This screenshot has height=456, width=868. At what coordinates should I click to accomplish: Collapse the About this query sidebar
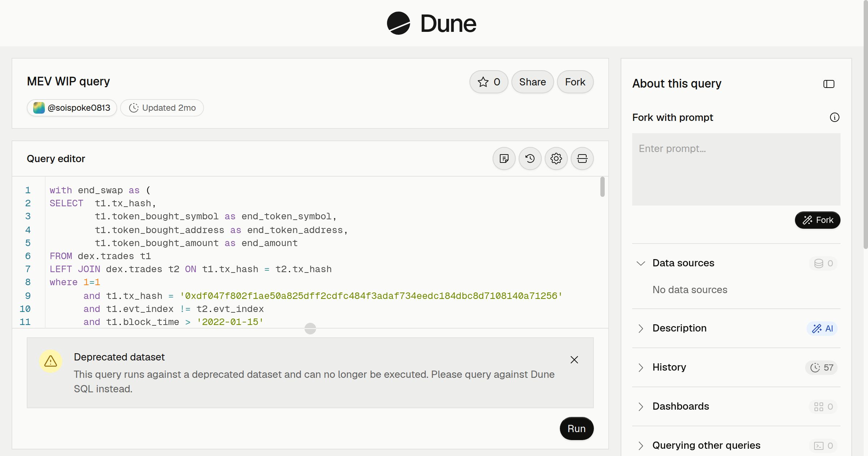click(x=829, y=84)
